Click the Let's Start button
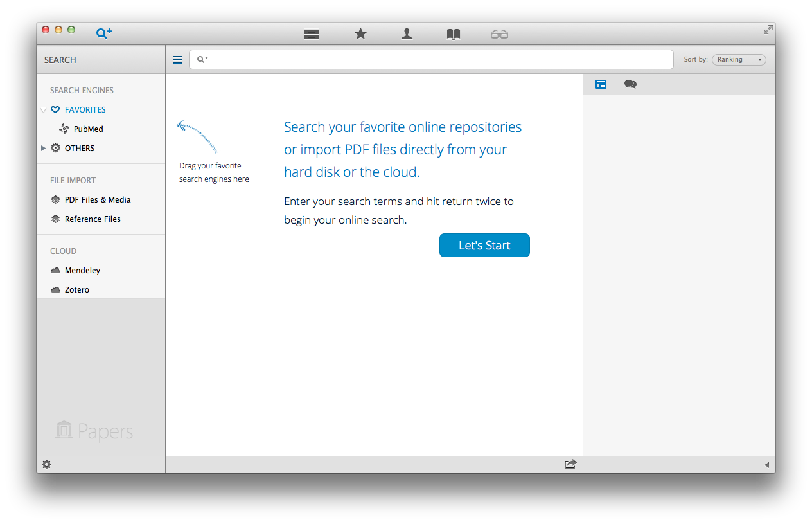Screen dimensions: 812x524 [x=484, y=246]
